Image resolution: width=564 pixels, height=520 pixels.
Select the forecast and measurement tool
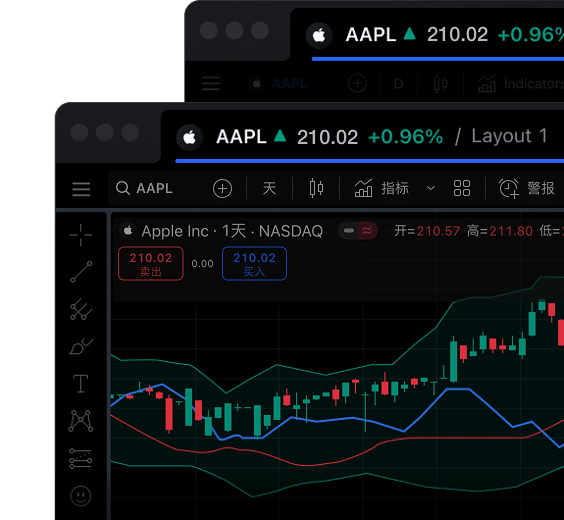(x=81, y=459)
